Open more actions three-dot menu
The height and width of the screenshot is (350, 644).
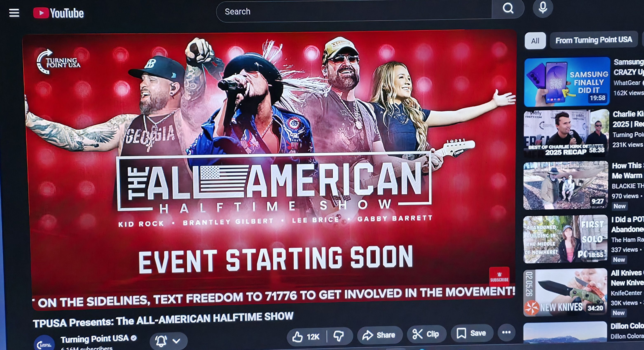click(x=506, y=332)
